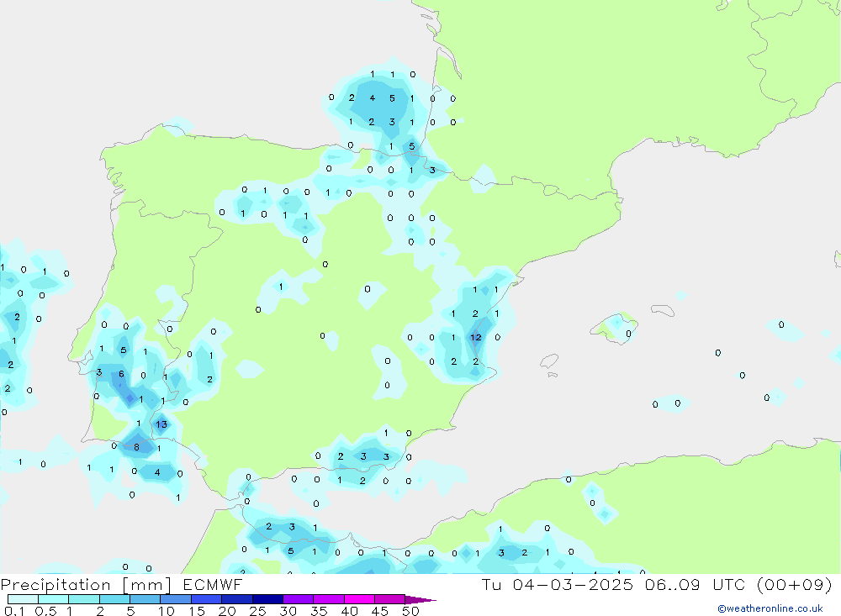
Task: Select the legend swatch between 10 and 15
Action: (x=176, y=599)
